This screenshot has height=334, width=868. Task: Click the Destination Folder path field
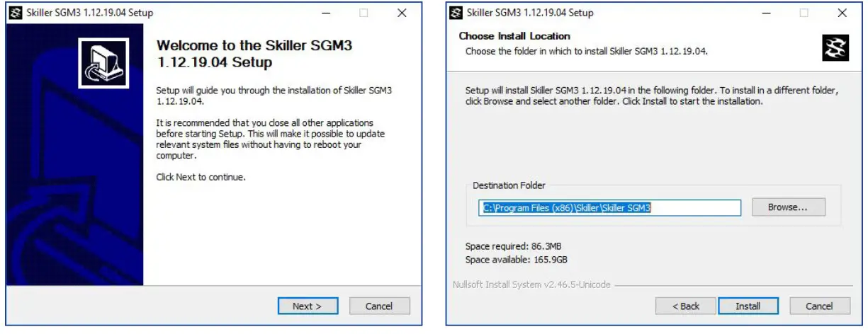[609, 208]
